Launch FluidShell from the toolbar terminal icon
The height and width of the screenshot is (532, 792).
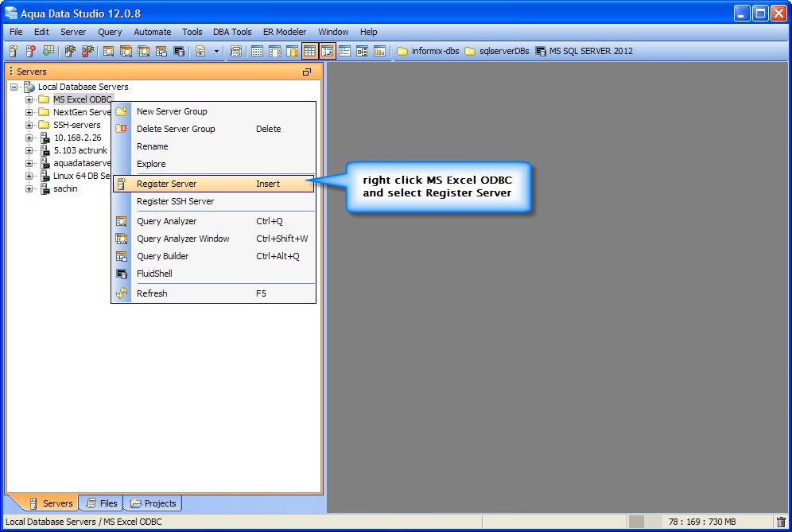[179, 51]
